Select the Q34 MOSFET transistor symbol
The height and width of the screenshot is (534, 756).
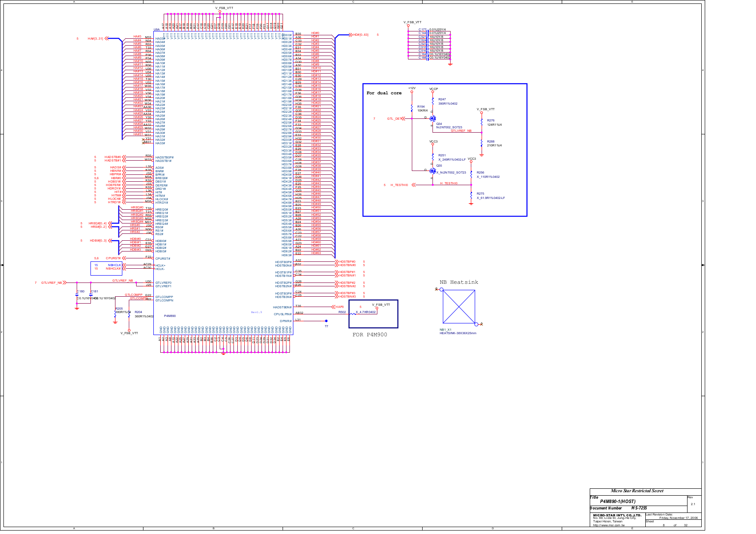click(x=432, y=118)
